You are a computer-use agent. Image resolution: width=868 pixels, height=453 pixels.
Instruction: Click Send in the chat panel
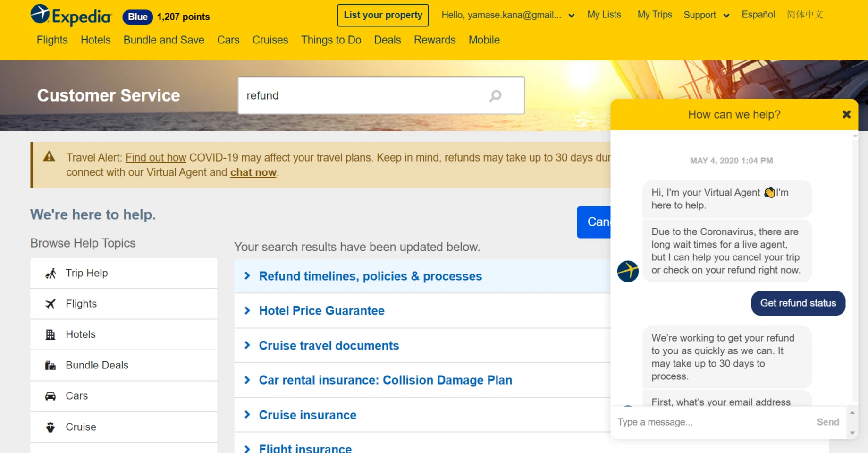[828, 422]
